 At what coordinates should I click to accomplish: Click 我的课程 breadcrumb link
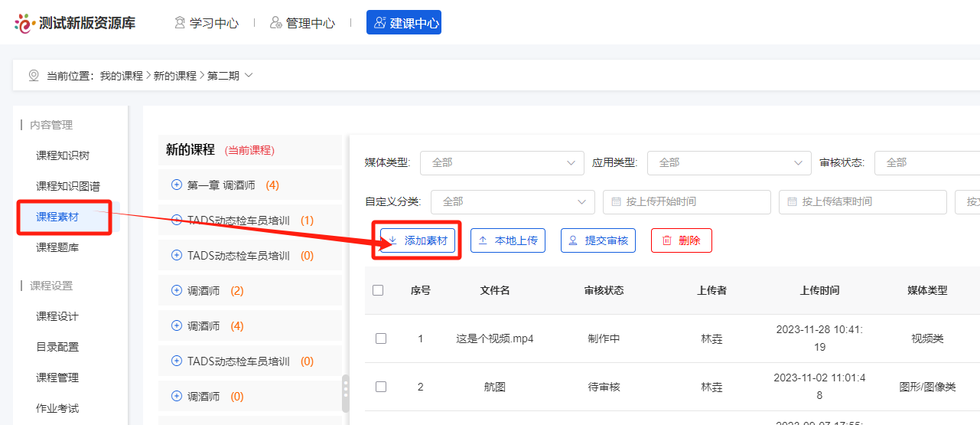(x=122, y=76)
